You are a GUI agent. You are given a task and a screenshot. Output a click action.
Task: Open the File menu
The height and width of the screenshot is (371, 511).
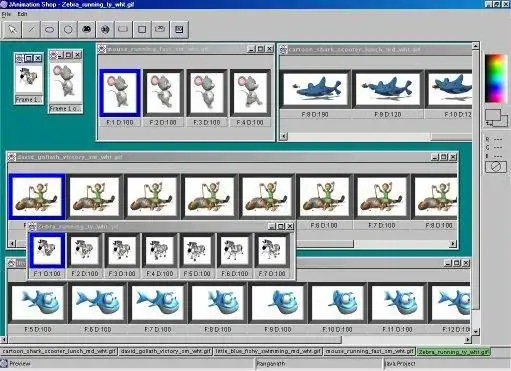6,14
